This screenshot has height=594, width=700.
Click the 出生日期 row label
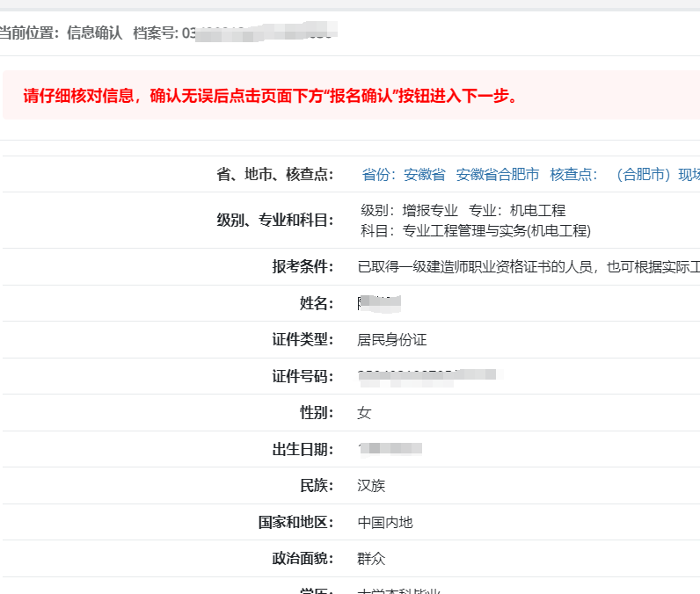[303, 450]
